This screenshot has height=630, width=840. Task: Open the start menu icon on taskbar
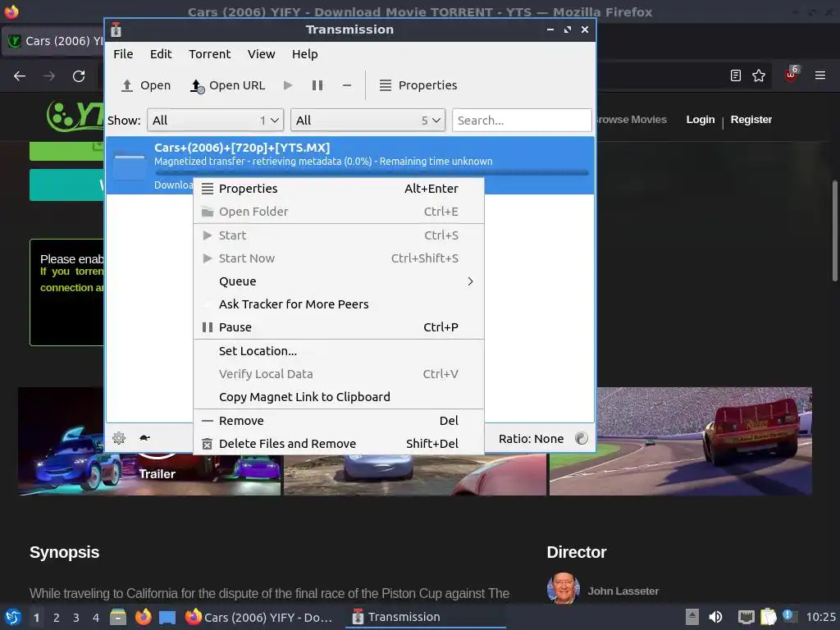(12, 617)
